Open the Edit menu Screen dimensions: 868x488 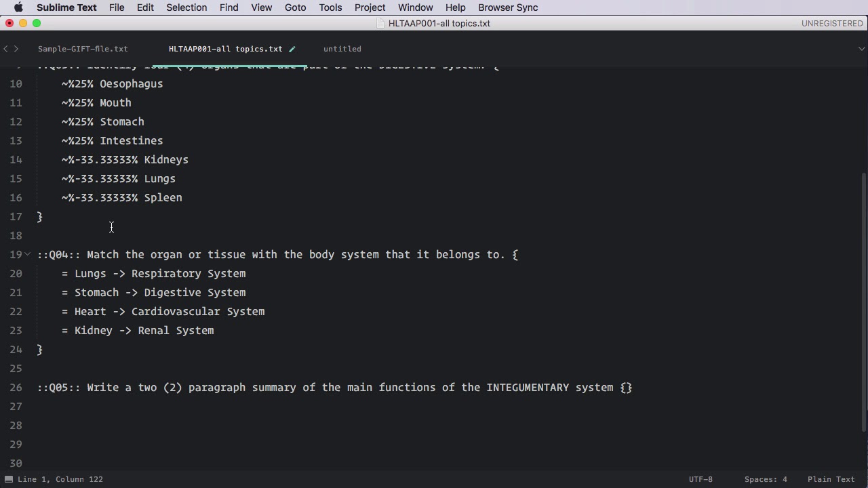point(145,7)
